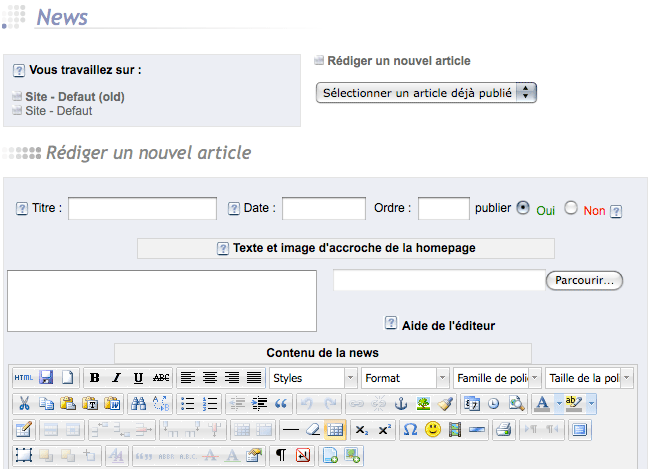Open Famille de police dropdown

point(497,378)
